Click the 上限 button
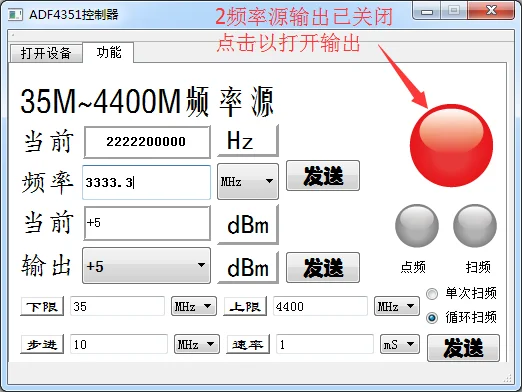 click(x=245, y=306)
